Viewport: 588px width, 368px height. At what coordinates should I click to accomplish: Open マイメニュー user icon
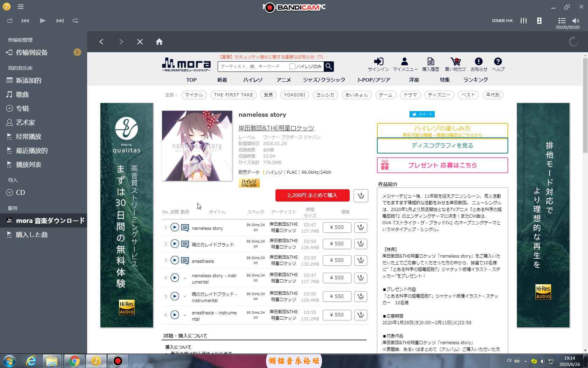point(405,64)
